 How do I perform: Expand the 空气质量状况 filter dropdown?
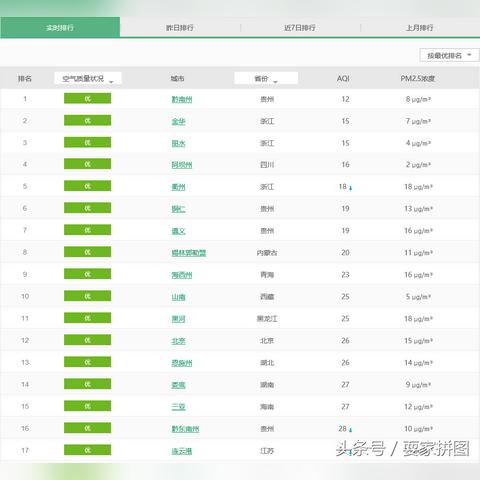point(88,79)
